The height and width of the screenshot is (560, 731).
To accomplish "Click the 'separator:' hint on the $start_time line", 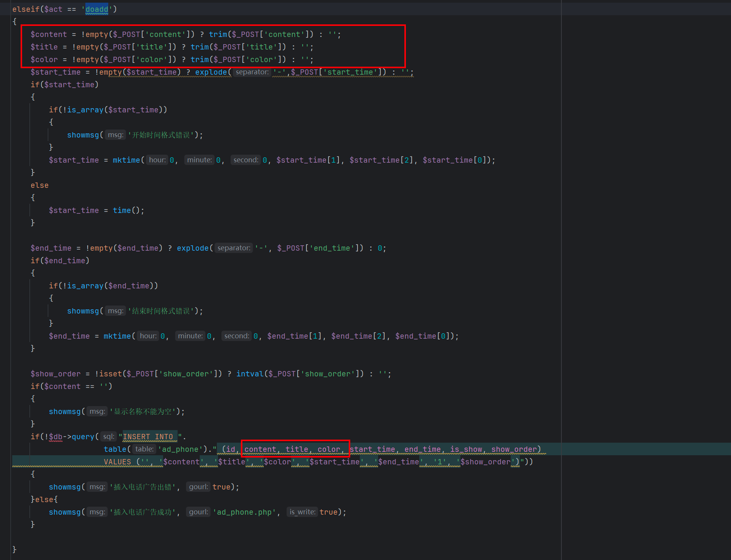I will (x=252, y=72).
